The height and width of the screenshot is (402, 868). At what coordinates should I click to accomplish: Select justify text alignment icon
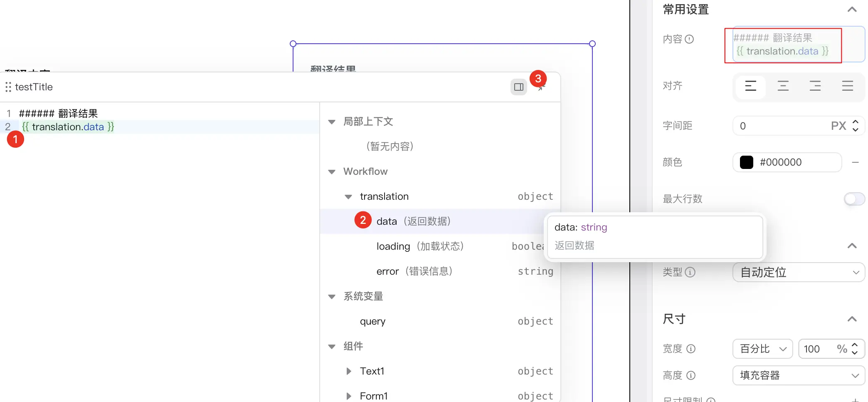(848, 86)
